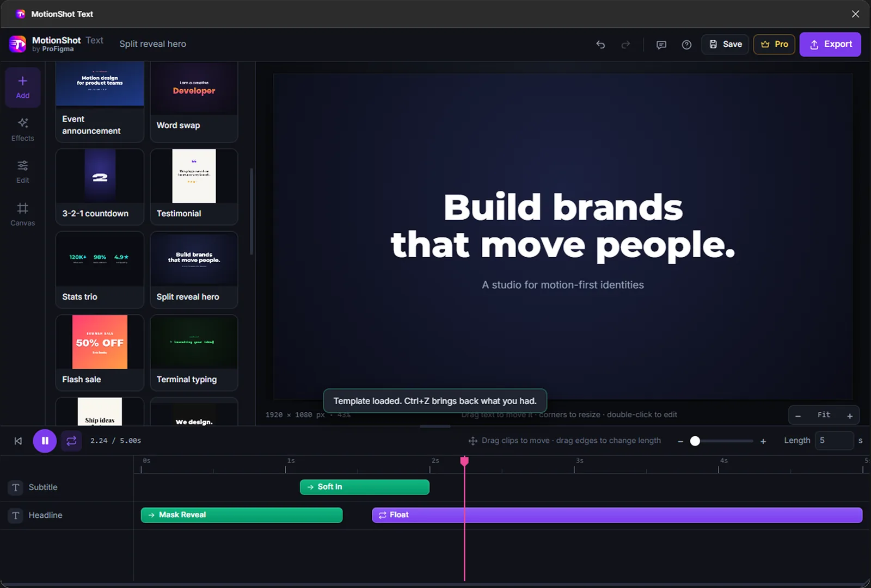Screen dimensions: 871x588
Task: Zoom out the canvas view
Action: click(798, 416)
